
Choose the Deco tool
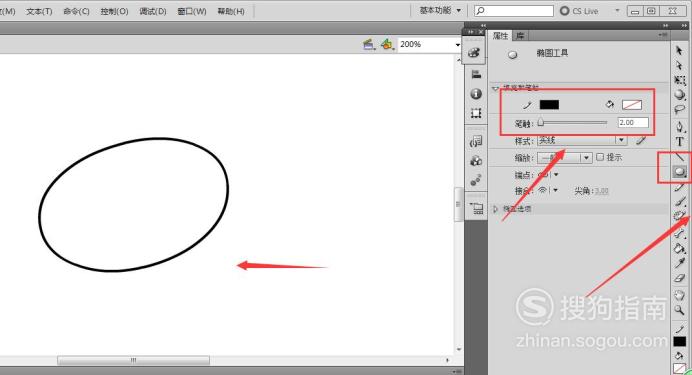[679, 216]
